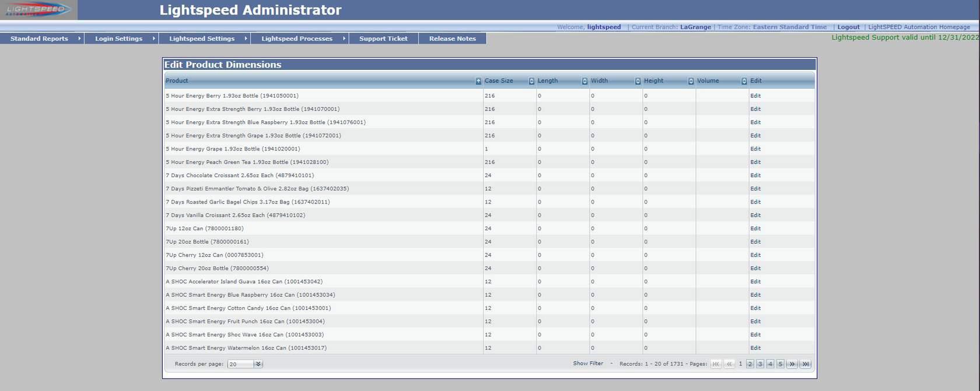Edit A SHOC Smart Energy Shoc Wave row
Screen dimensions: 980x391
pyautogui.click(x=755, y=335)
